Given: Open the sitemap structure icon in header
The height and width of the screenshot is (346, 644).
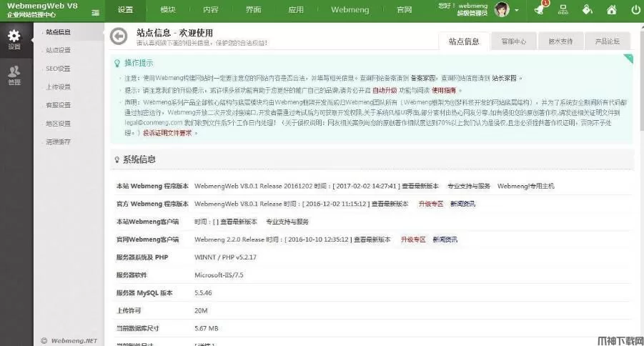Looking at the screenshot, I should click(563, 10).
